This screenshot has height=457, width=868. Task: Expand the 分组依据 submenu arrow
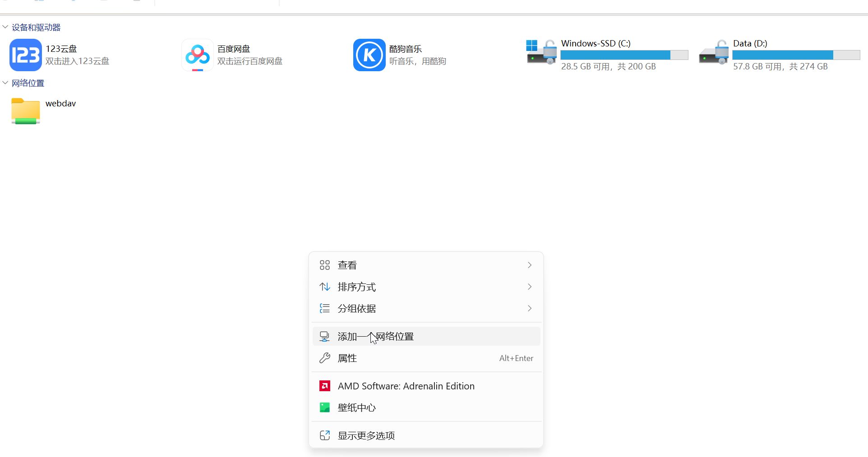(530, 308)
